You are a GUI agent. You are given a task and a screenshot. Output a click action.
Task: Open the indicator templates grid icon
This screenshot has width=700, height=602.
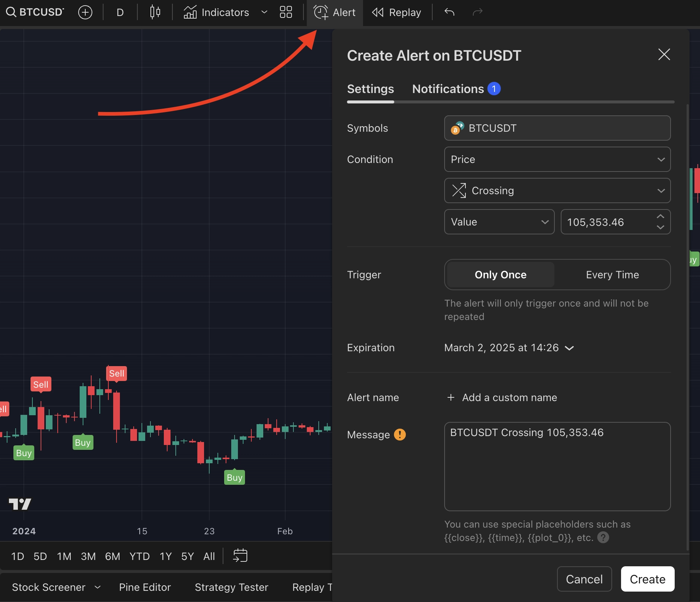[x=286, y=12]
